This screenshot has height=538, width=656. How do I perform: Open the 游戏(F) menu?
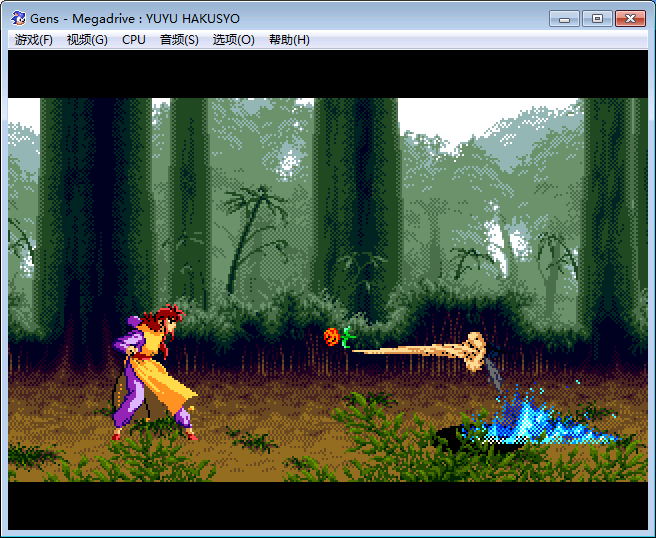33,40
